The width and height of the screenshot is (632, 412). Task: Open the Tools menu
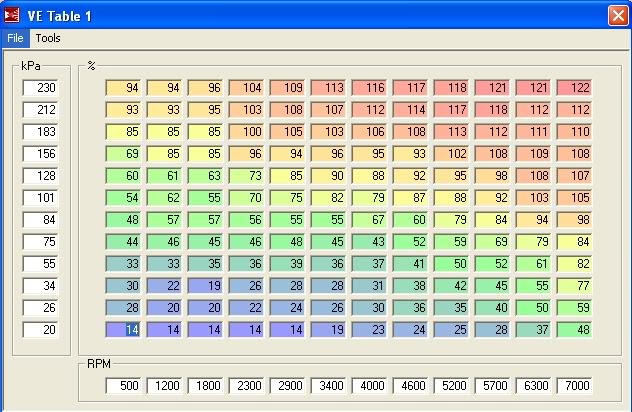(x=48, y=38)
